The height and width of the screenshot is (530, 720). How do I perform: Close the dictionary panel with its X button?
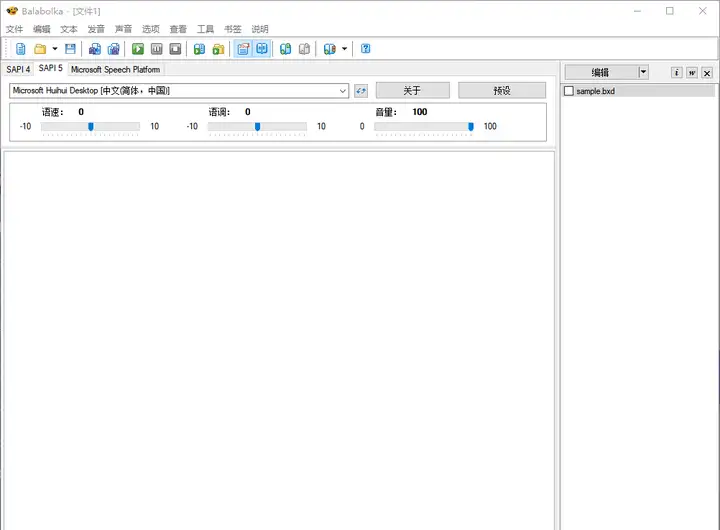point(707,73)
